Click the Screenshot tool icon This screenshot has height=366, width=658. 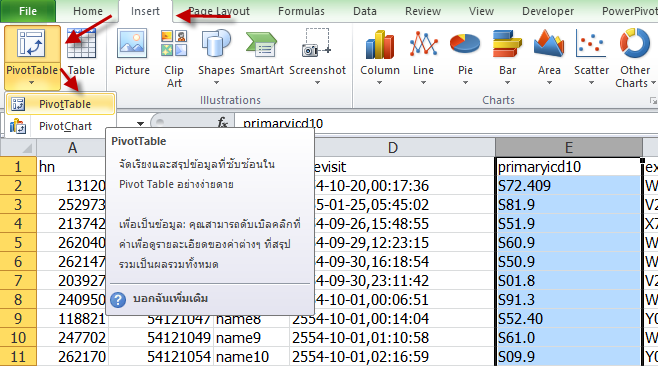click(x=317, y=42)
